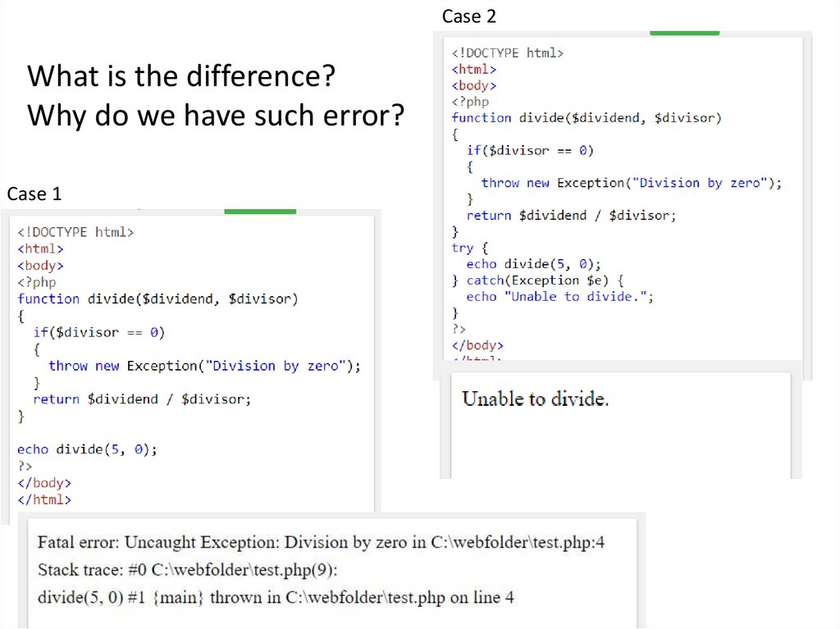
Task: Click the last error line mentioning {main}
Action: click(276, 597)
